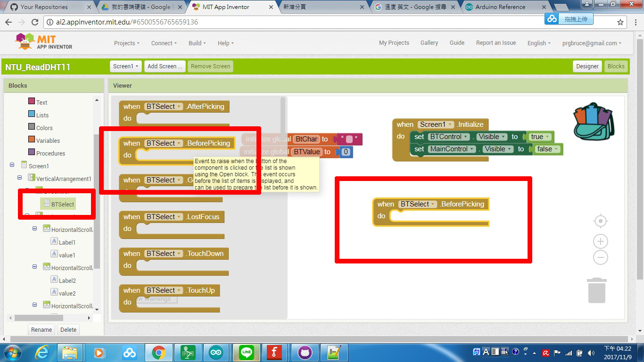Click Rename button under Blocks panel
This screenshot has width=644, height=362.
(41, 329)
